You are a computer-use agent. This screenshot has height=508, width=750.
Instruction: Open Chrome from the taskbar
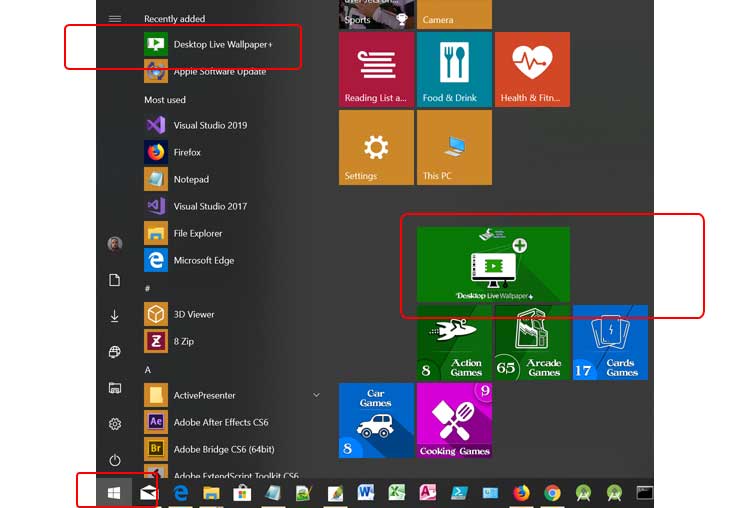click(x=552, y=492)
